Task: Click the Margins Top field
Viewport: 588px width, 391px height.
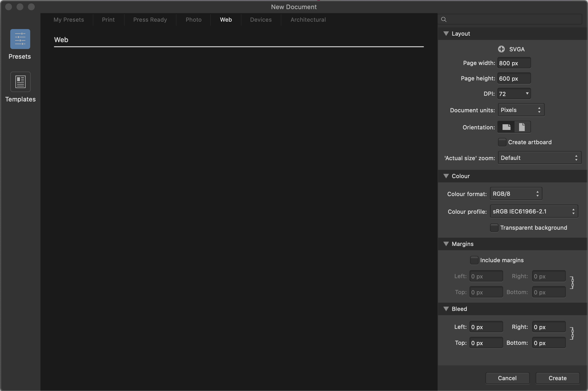Action: [x=486, y=292]
